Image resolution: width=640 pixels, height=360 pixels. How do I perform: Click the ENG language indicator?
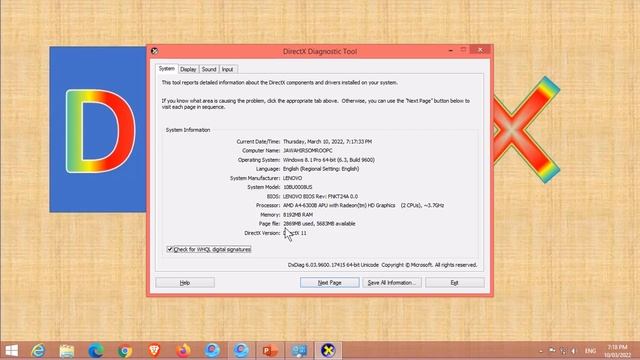590,351
